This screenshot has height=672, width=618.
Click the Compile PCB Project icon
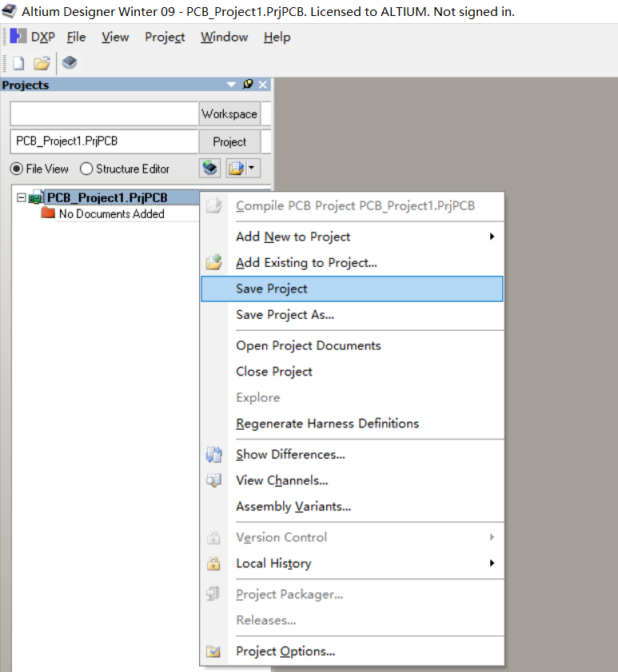214,205
